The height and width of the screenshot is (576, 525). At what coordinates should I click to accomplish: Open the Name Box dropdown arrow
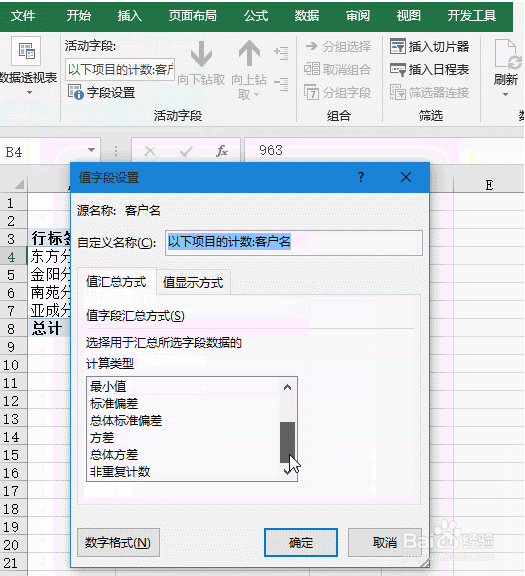pos(91,150)
